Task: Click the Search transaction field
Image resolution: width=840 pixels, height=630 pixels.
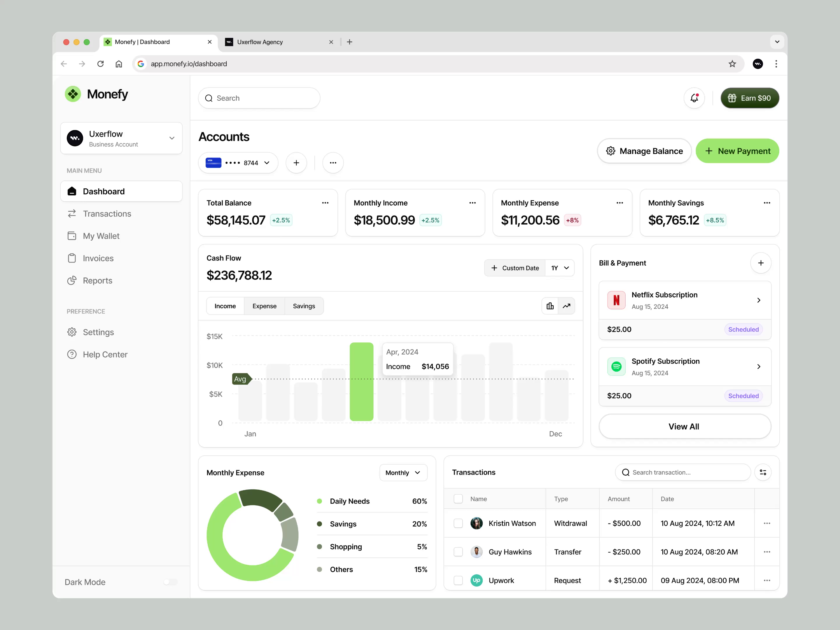Action: [682, 472]
